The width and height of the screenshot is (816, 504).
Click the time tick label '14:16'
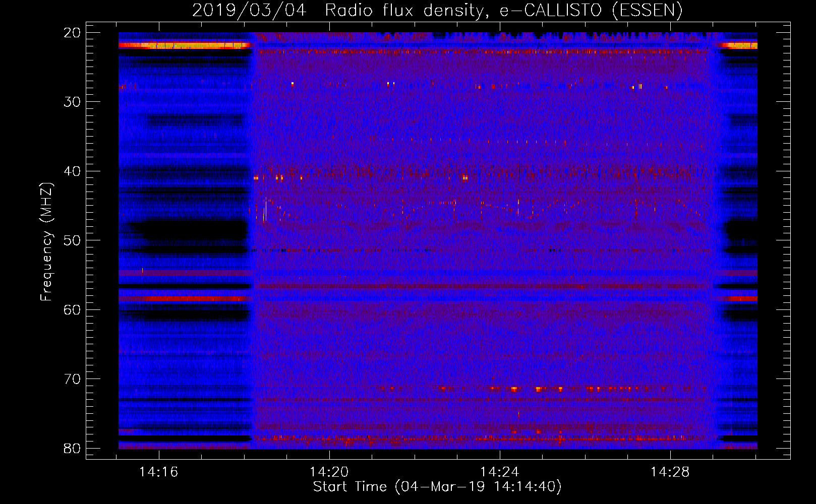[x=159, y=472]
